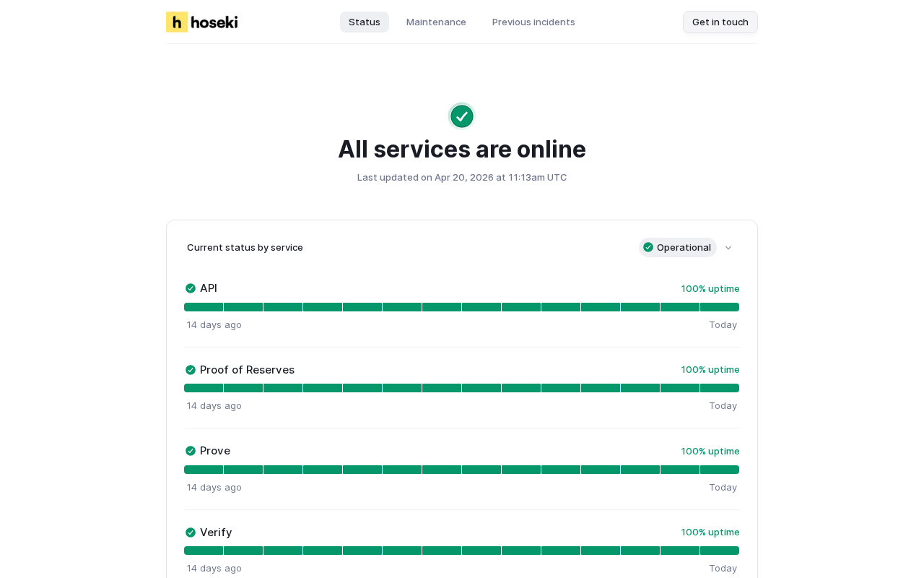924x578 pixels.
Task: Click the Today label under Proof of Reserves
Action: [723, 405]
